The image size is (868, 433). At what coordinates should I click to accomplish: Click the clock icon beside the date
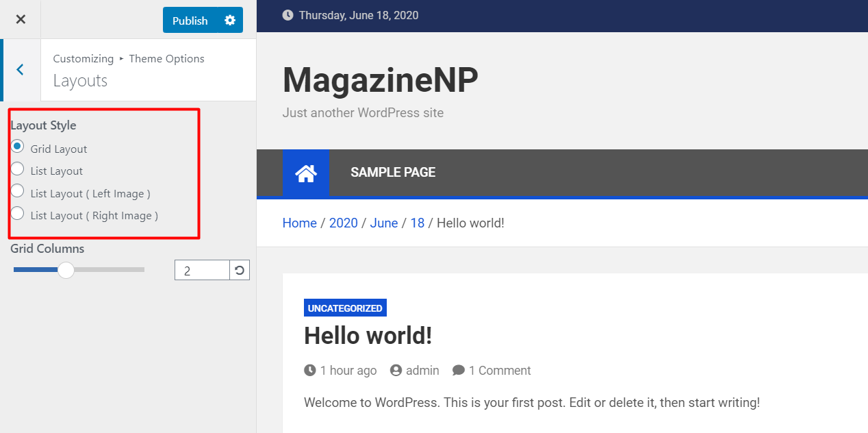[288, 15]
